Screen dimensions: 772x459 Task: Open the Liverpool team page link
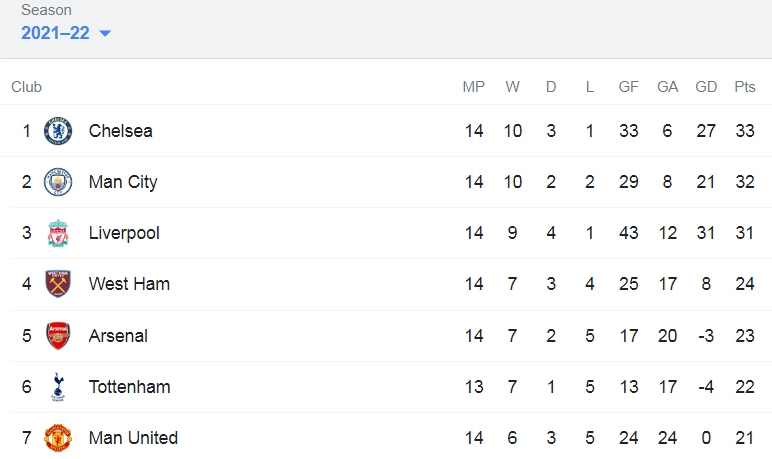(x=124, y=233)
